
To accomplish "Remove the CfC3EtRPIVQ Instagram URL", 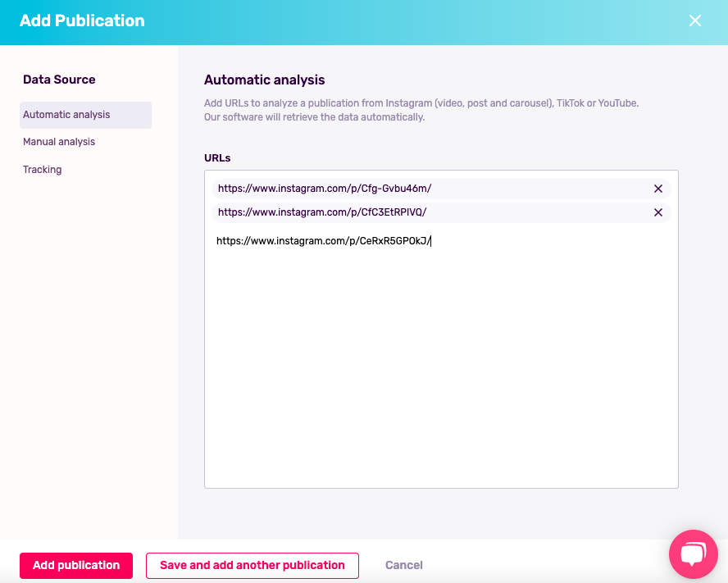I will (657, 212).
